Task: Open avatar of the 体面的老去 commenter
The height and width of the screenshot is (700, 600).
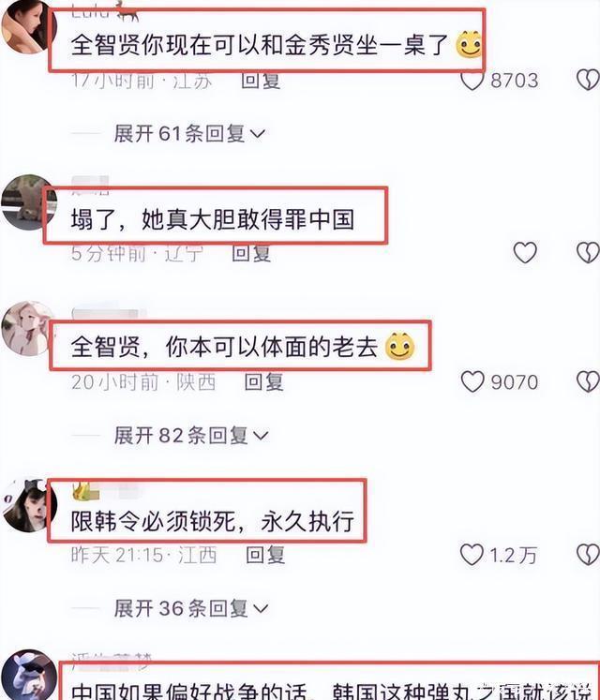Action: click(x=28, y=329)
